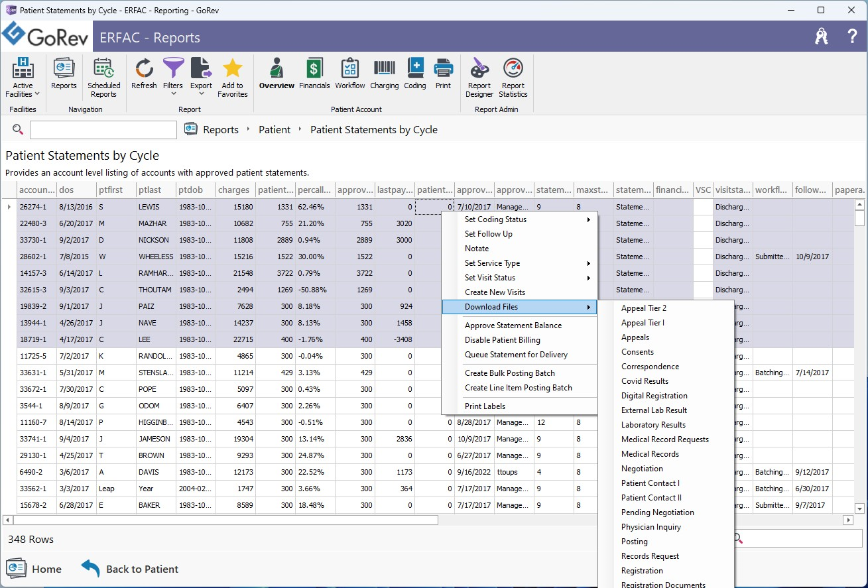Download Physician Inquiry files
Image resolution: width=868 pixels, height=588 pixels.
[x=666, y=527]
